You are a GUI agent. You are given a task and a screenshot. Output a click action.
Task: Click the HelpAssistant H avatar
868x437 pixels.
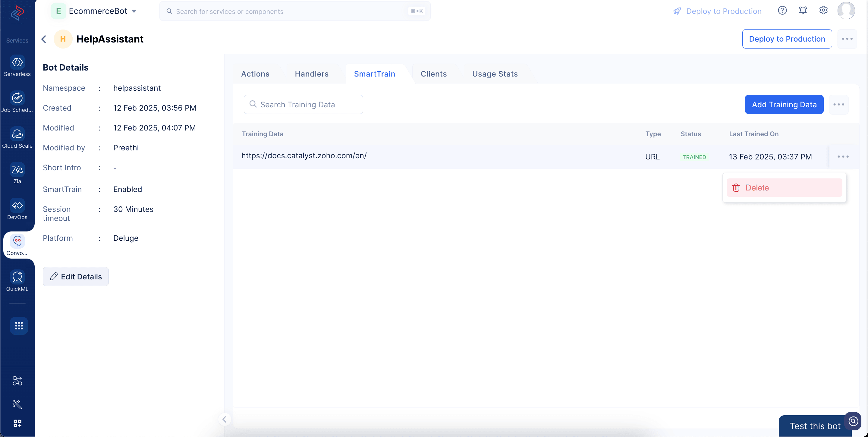(63, 39)
